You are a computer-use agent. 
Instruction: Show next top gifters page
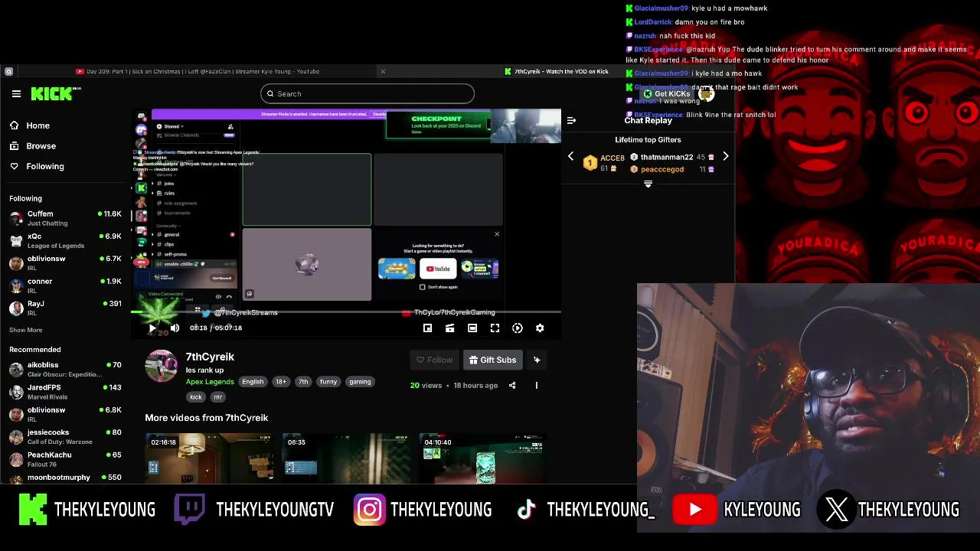(726, 157)
